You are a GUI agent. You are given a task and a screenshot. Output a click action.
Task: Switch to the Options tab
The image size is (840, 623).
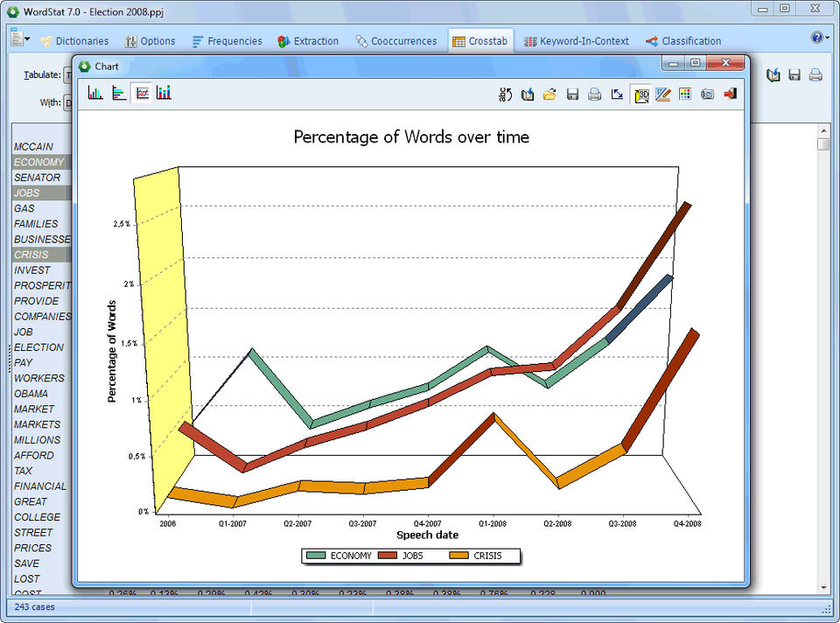150,41
